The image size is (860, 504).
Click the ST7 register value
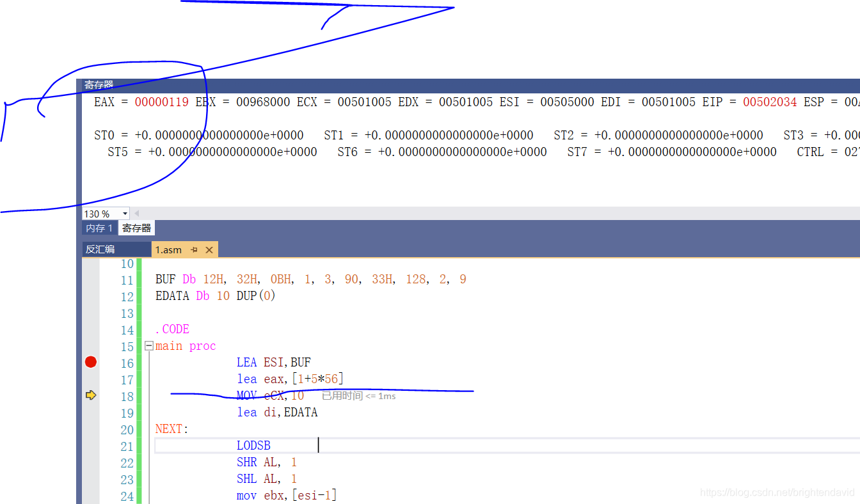pos(692,152)
